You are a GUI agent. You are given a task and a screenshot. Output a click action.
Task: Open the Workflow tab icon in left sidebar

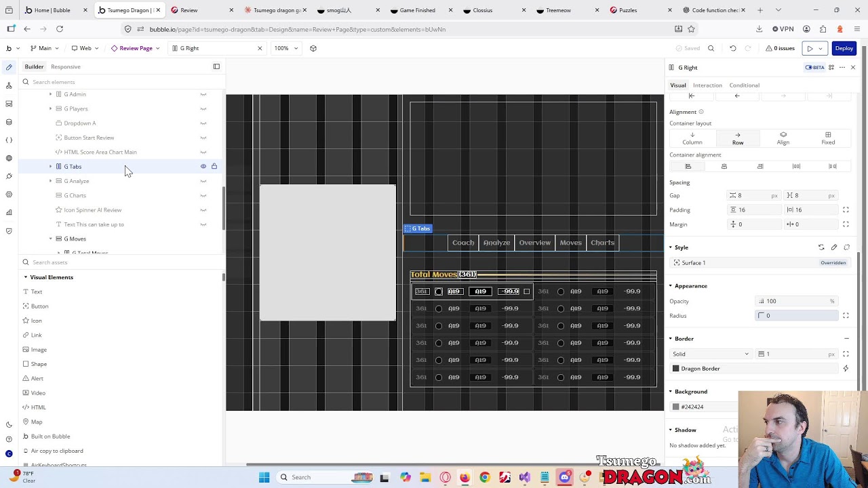[9, 85]
